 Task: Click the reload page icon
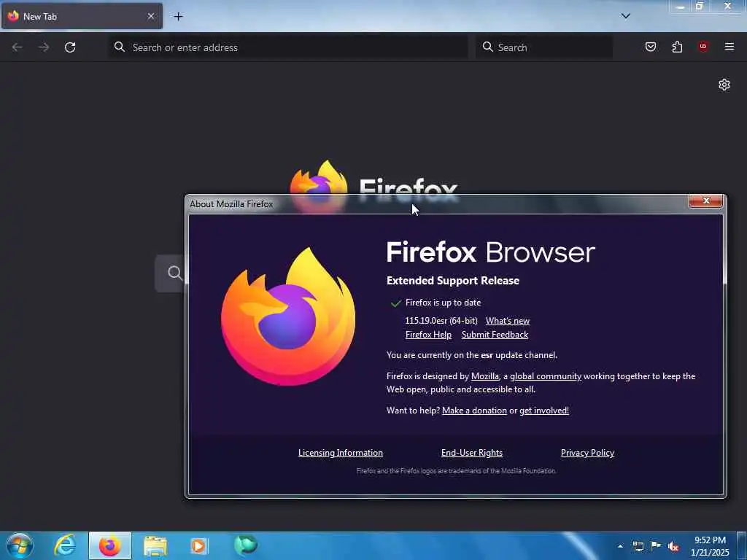coord(70,47)
